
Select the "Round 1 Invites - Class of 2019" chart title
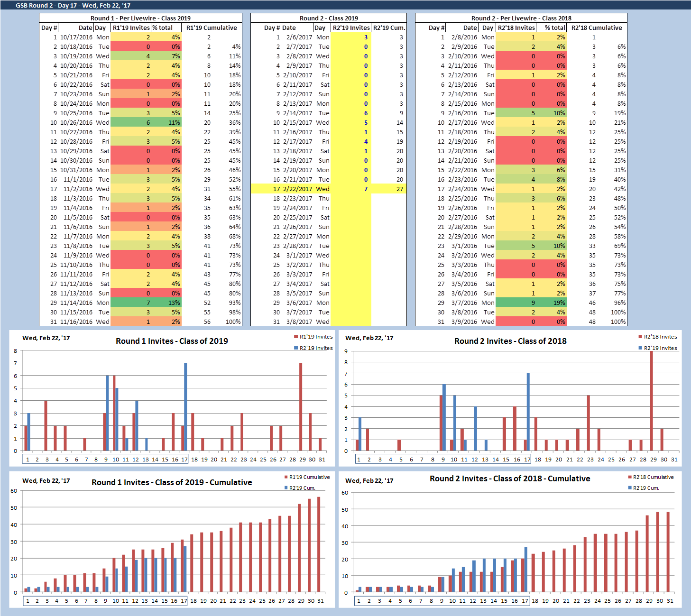pyautogui.click(x=172, y=341)
